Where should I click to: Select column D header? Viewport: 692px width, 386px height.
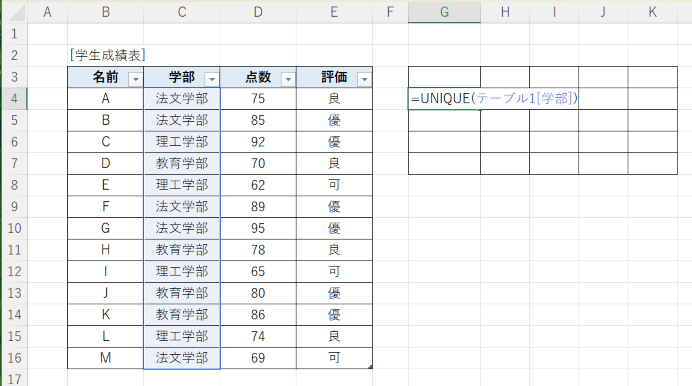[x=258, y=12]
